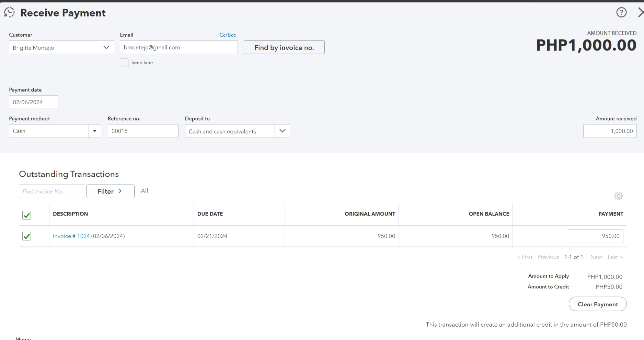The width and height of the screenshot is (644, 340).
Task: Click the First pagination link
Action: click(525, 257)
